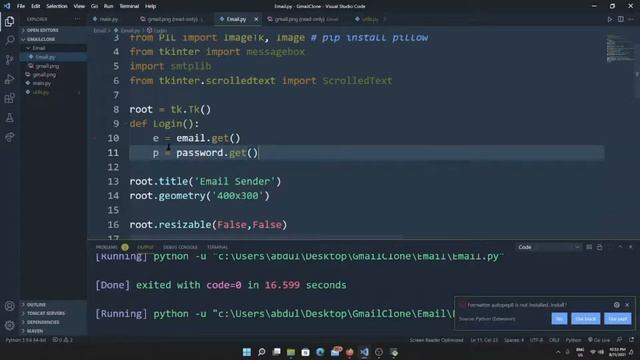Expand the Outline section
The width and height of the screenshot is (640, 360).
pos(53,304)
